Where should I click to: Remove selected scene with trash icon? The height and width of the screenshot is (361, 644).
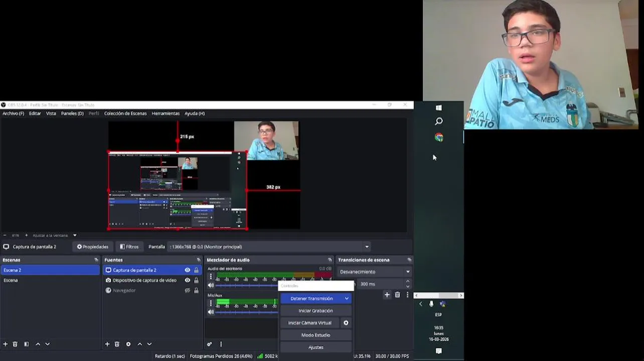click(15, 344)
